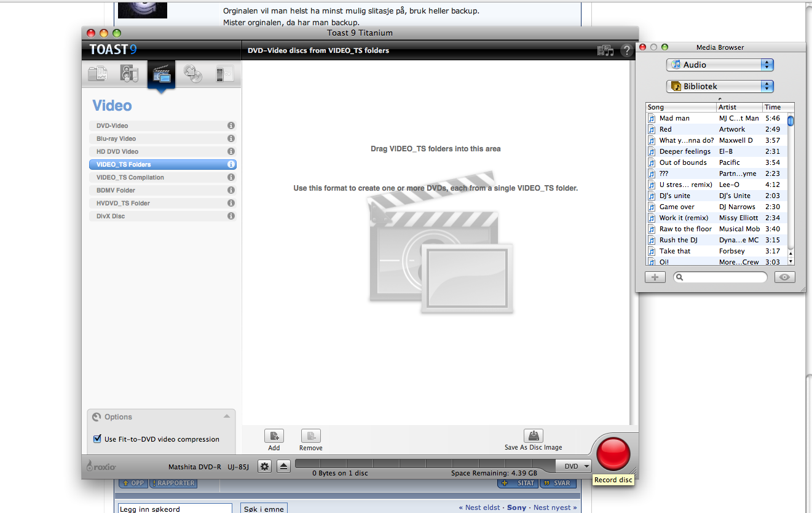Choose the BDMV Folder format
The width and height of the screenshot is (812, 513).
162,190
